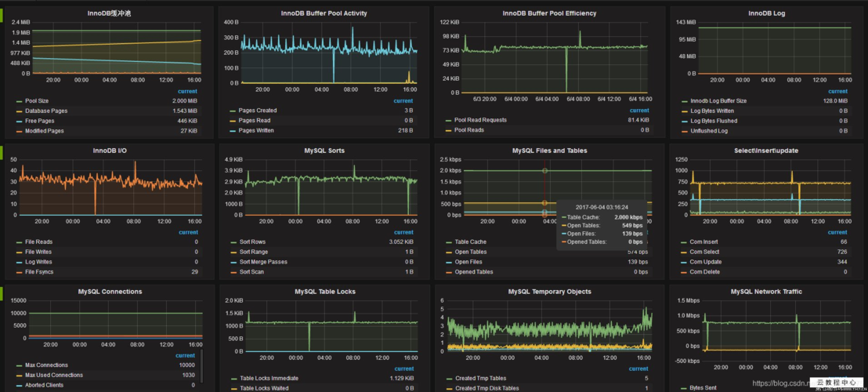This screenshot has width=868, height=392.
Task: Click the 2.000 MiB Pool Size value
Action: 185,101
